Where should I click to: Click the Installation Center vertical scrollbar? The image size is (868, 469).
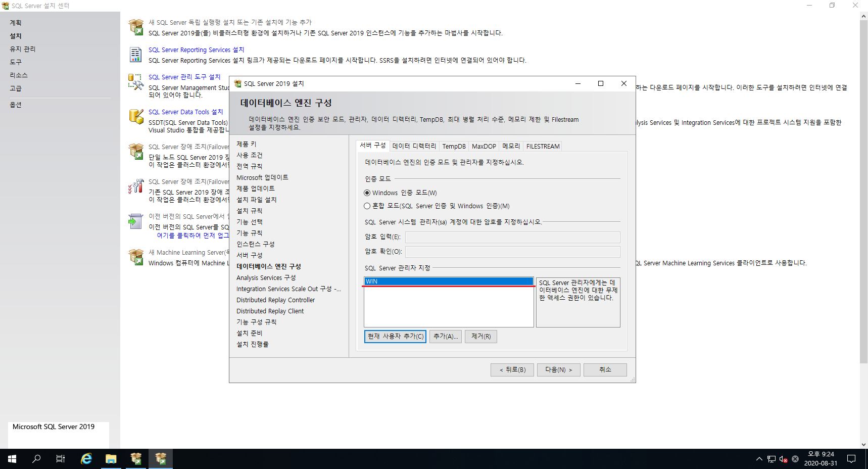click(x=863, y=191)
